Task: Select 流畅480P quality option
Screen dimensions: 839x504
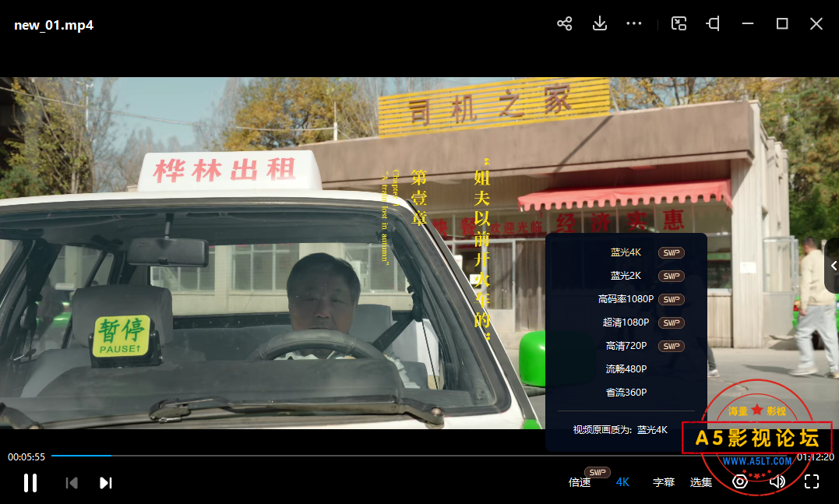Action: click(626, 368)
